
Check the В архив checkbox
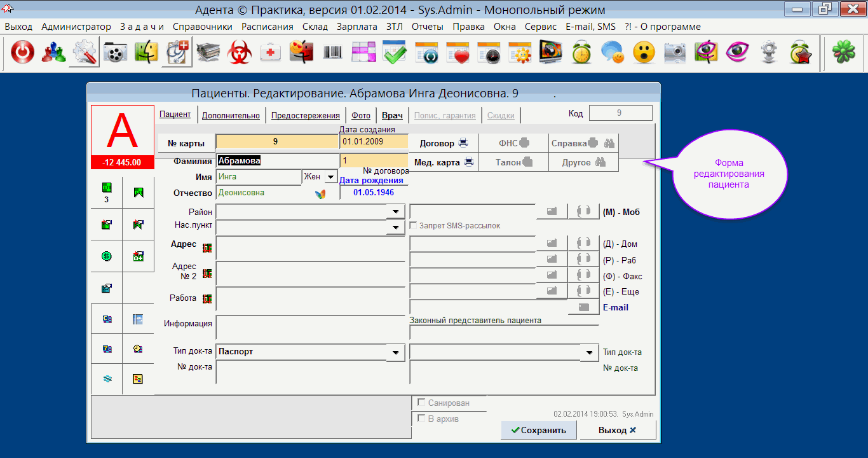tap(421, 419)
